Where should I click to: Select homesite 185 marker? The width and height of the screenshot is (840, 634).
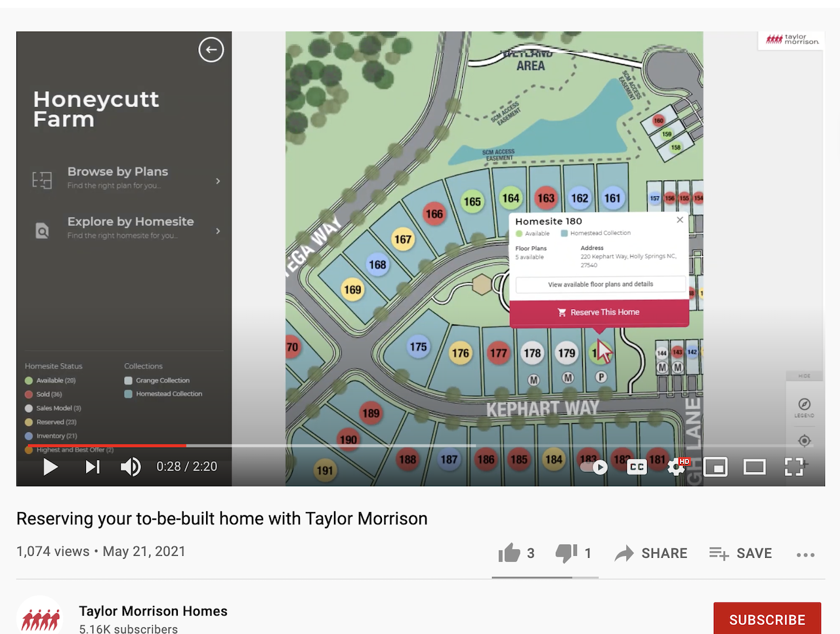(x=519, y=459)
